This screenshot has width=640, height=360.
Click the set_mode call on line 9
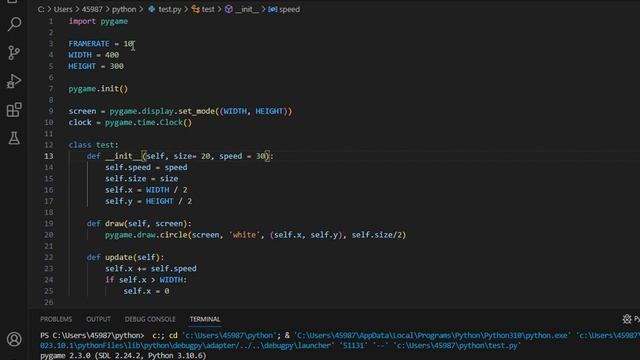[x=197, y=111]
